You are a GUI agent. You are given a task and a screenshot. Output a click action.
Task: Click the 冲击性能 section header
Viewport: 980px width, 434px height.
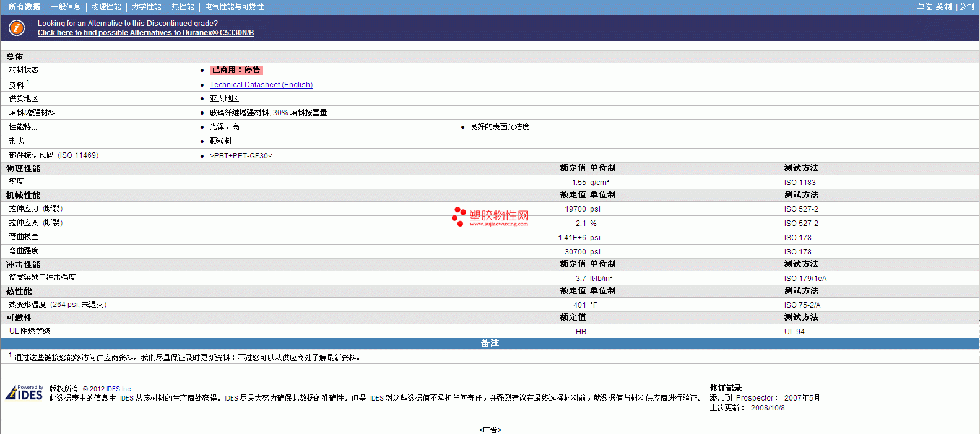tap(24, 264)
